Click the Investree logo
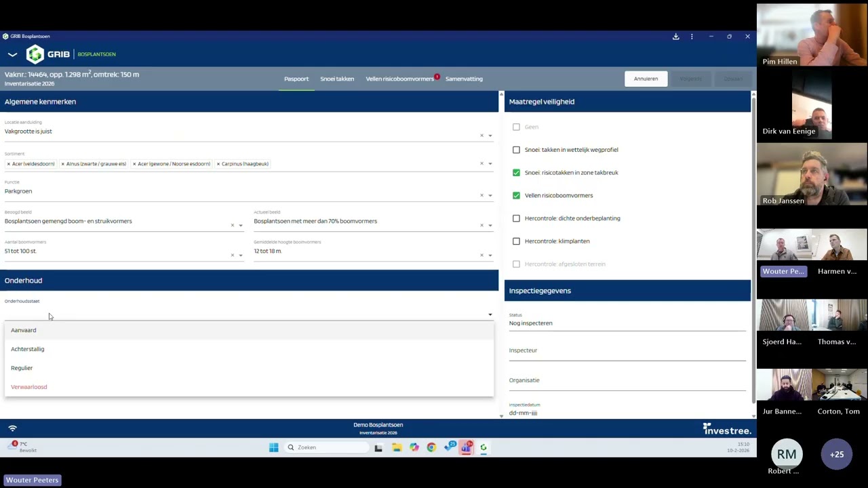The image size is (868, 488). pyautogui.click(x=727, y=429)
